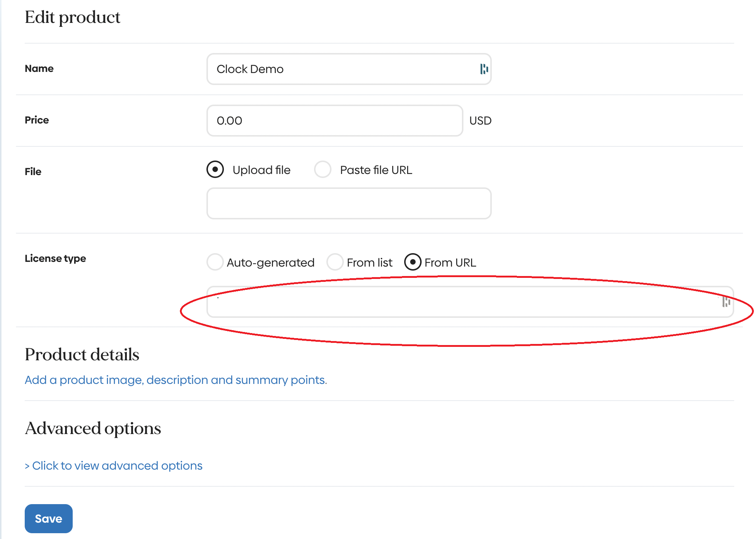This screenshot has height=539, width=756.
Task: Click the License type label
Action: 55,259
